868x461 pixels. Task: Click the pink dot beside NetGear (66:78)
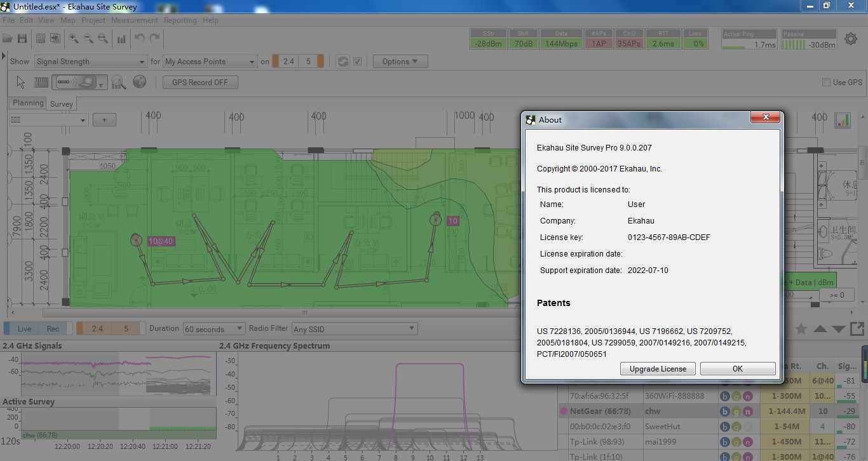(563, 411)
